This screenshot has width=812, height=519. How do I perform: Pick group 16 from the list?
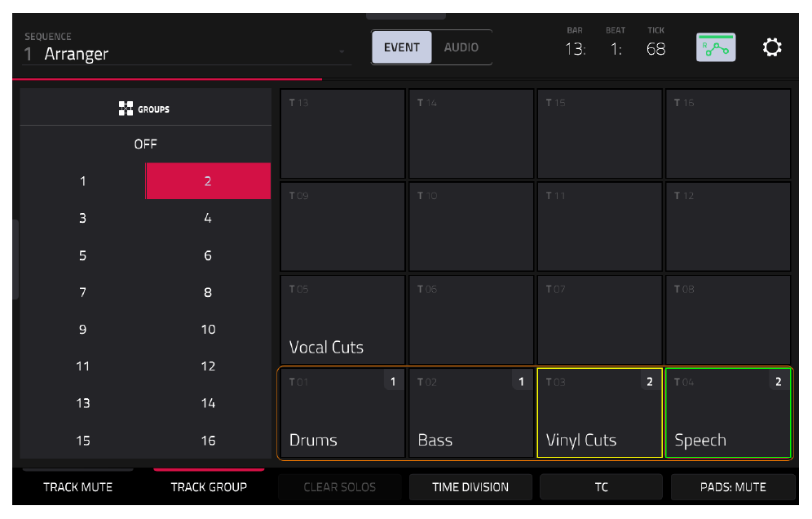pos(208,441)
